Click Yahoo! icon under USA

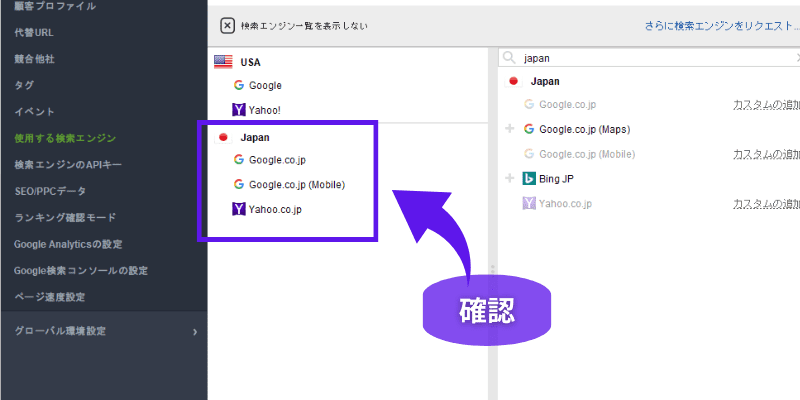(238, 110)
